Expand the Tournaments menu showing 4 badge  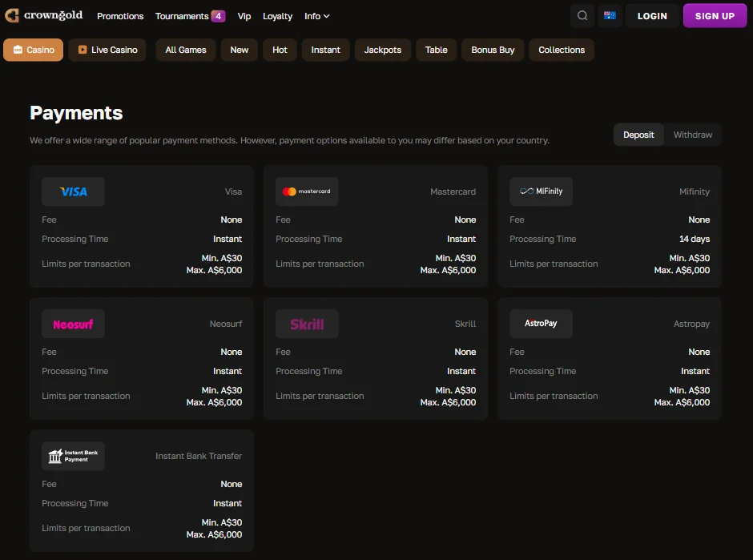tap(184, 15)
